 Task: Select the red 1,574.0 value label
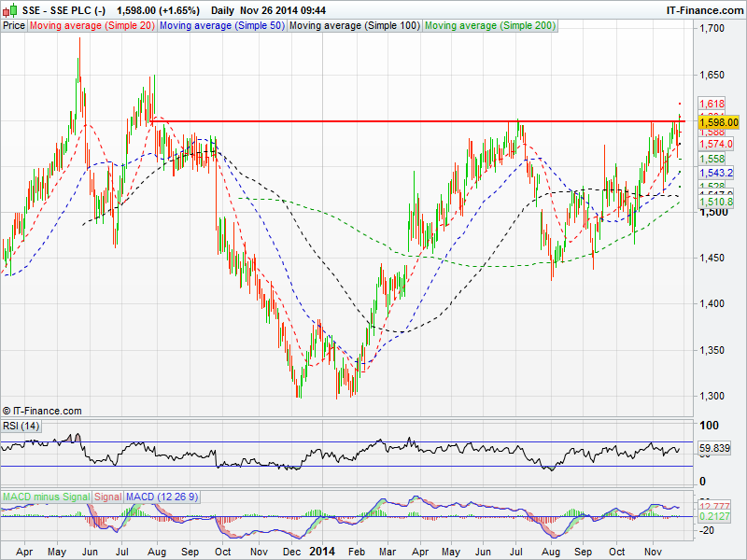(x=715, y=144)
